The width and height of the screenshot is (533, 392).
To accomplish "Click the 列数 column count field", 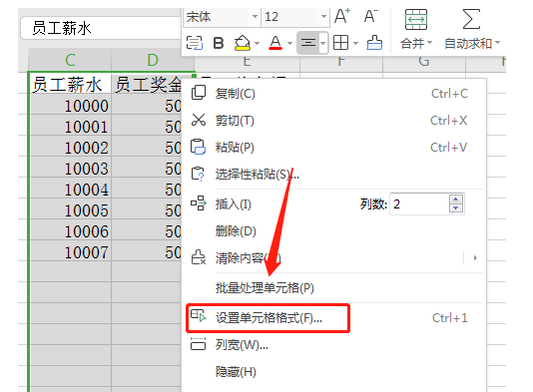I will (x=419, y=203).
